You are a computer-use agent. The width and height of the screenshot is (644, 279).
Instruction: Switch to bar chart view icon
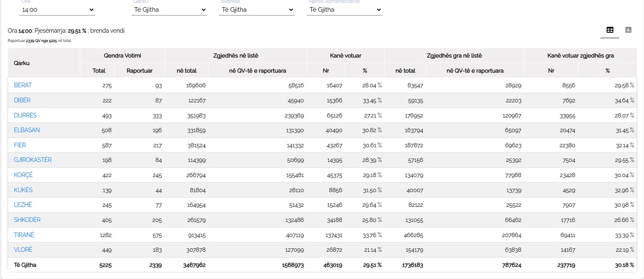(x=628, y=30)
